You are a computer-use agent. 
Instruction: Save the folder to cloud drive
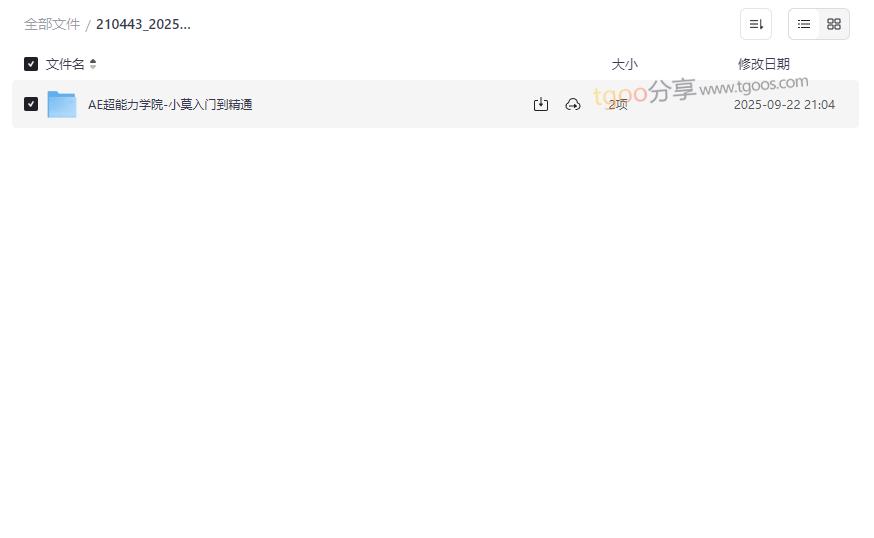pos(573,104)
